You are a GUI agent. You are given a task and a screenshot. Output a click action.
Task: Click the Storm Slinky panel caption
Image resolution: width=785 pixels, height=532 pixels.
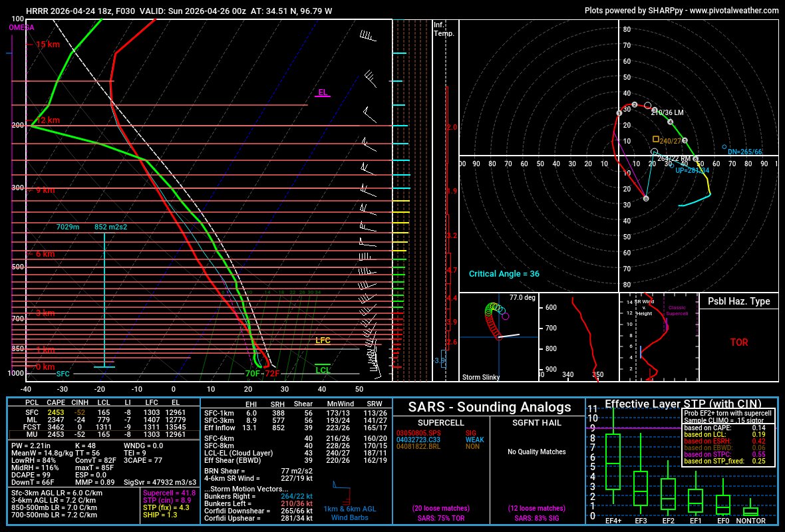click(x=480, y=377)
